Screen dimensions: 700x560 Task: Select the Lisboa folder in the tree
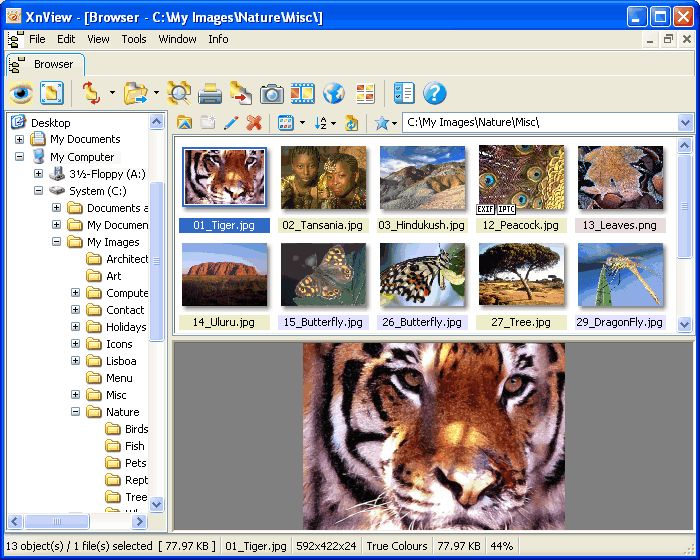pyautogui.click(x=120, y=361)
